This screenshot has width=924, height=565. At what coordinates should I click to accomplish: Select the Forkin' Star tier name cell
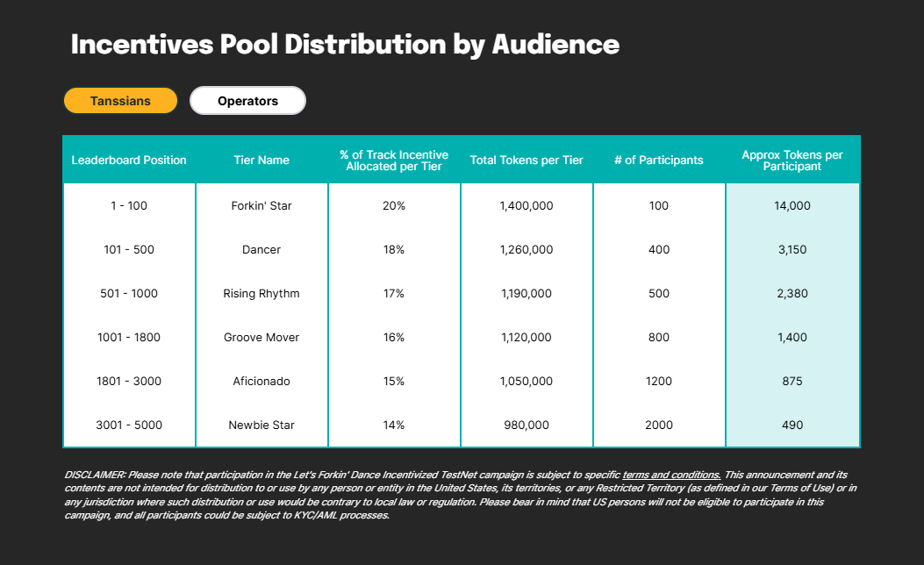pyautogui.click(x=261, y=205)
